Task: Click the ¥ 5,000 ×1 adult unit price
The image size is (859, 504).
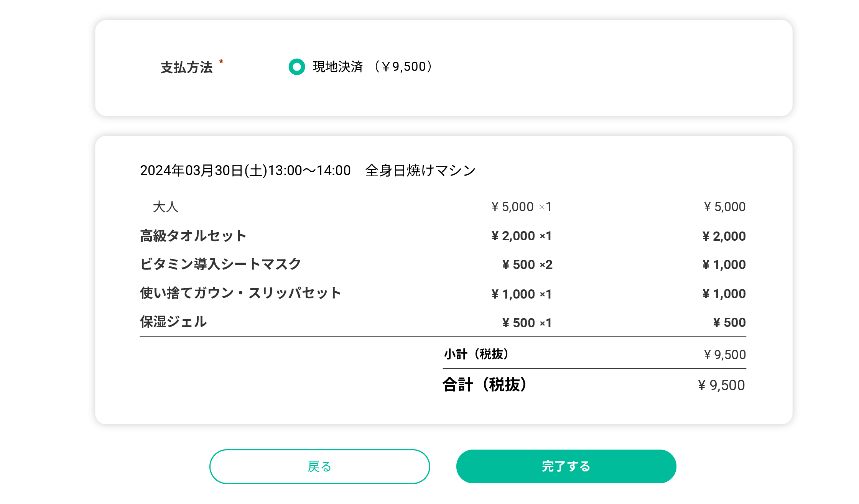Action: (x=522, y=207)
